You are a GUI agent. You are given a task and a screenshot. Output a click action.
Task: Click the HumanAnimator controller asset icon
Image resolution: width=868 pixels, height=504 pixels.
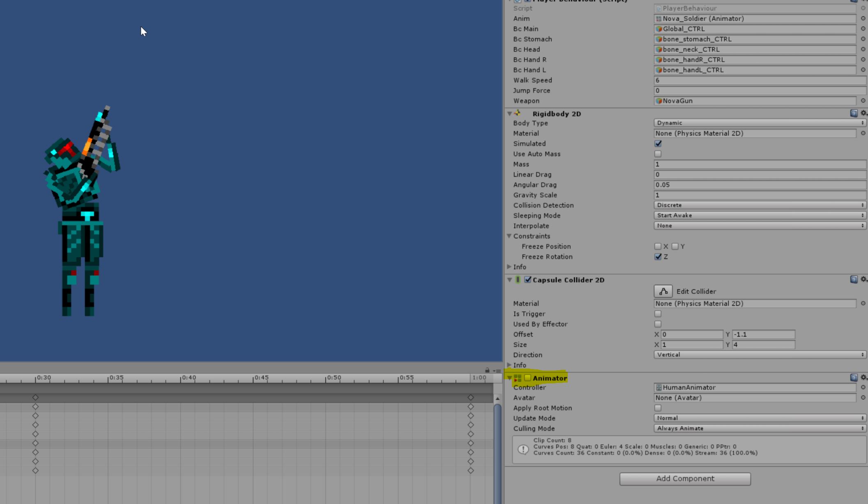pos(658,387)
